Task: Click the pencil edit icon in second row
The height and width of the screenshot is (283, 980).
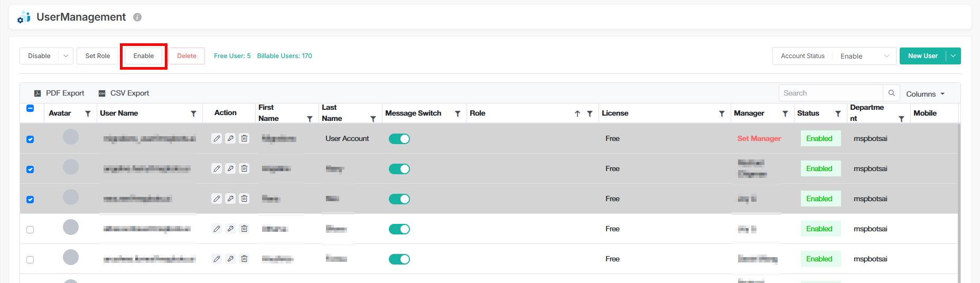Action: tap(217, 168)
